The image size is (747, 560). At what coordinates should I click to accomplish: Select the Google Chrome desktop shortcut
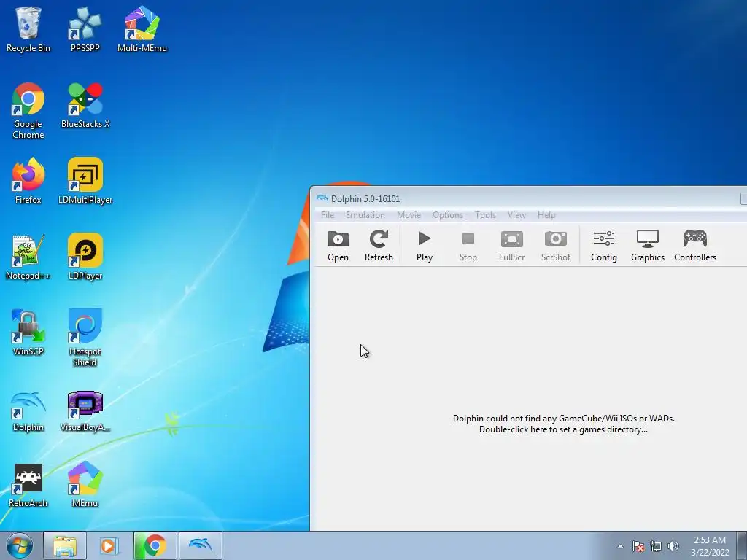tap(28, 111)
